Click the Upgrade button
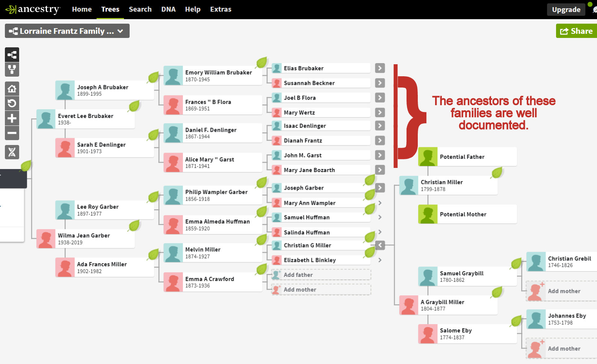Viewport: 597px width, 364px height. click(x=566, y=10)
